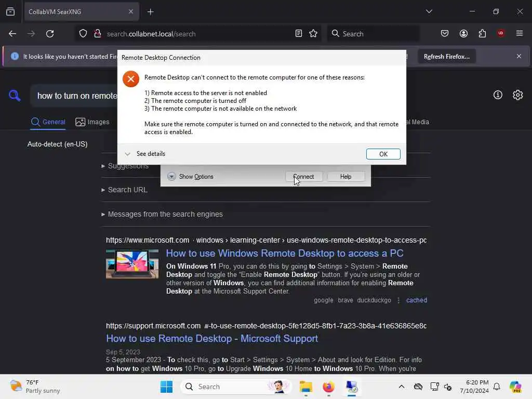
Task: Open How to use Remote Desktop - Microsoft Support
Action: tap(212, 339)
